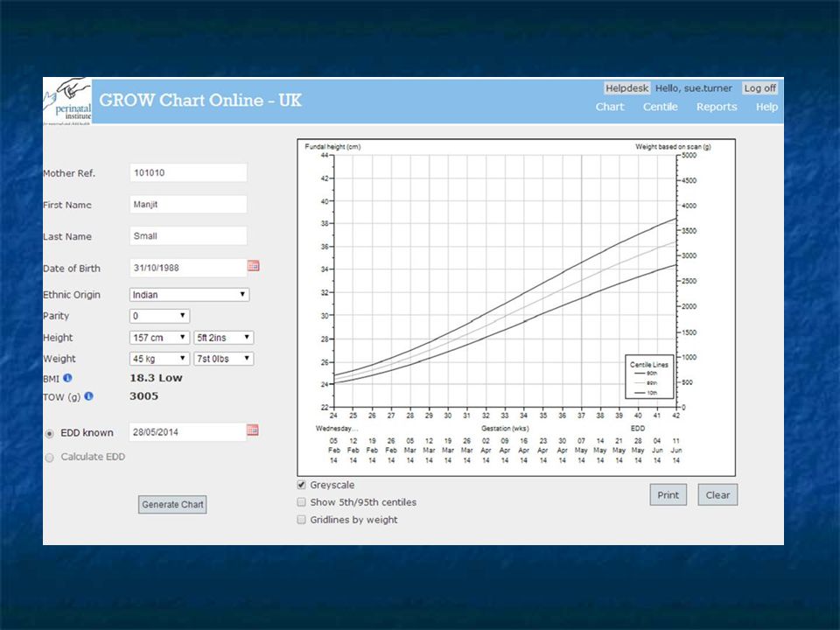Open the Ethnic Origin dropdown
The height and width of the screenshot is (630, 840).
(189, 295)
